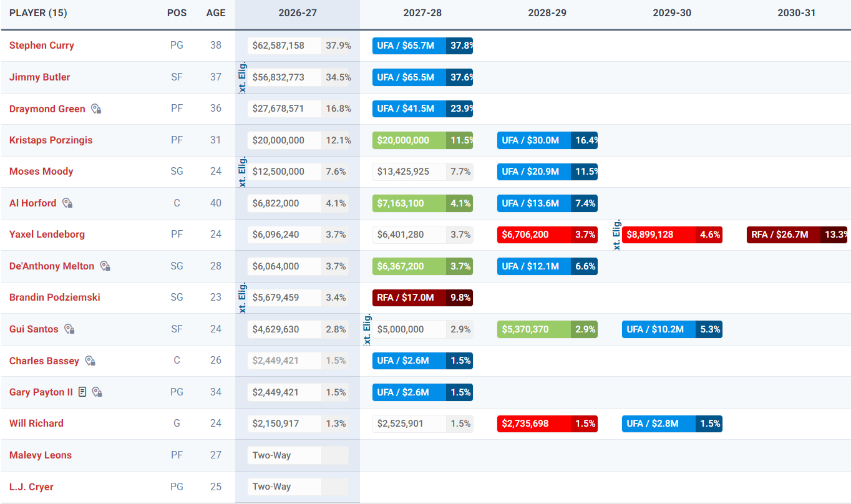Select the RFA / $26.7M cell

[797, 235]
